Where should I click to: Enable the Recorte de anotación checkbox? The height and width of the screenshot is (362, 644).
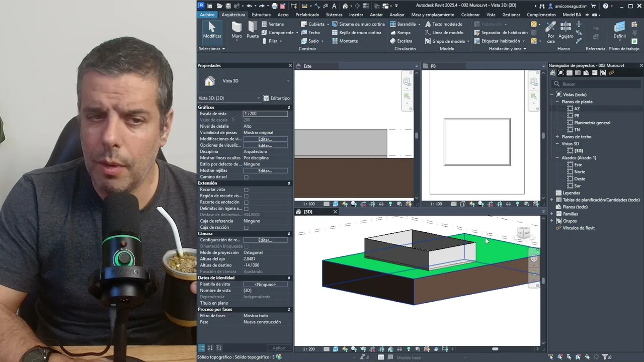[x=246, y=202]
